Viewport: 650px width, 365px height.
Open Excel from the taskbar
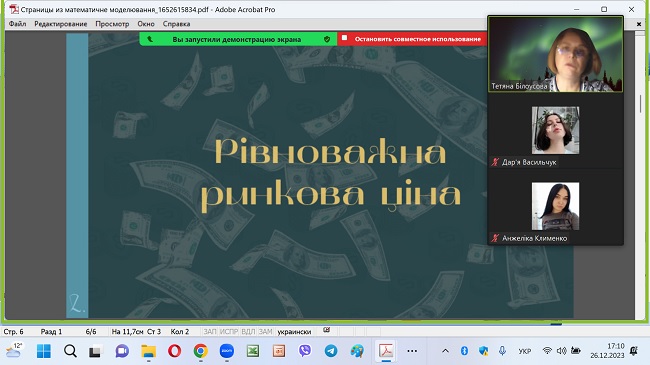coord(253,351)
